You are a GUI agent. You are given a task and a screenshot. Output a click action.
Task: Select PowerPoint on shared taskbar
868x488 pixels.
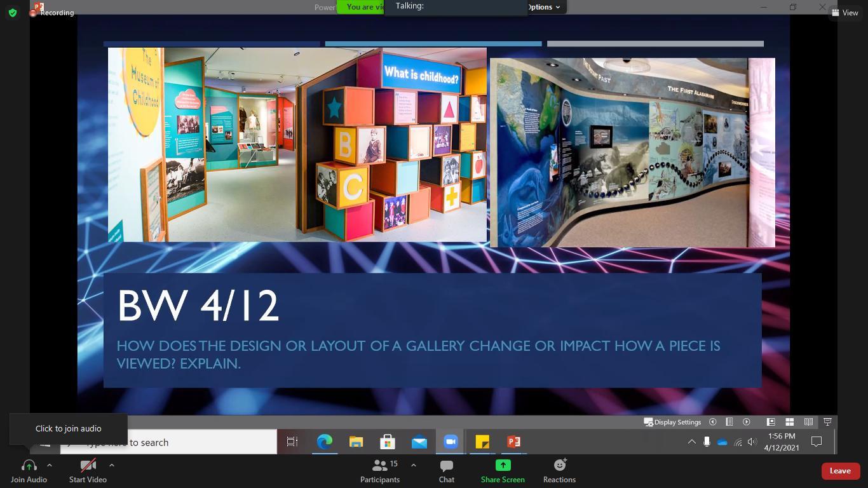point(513,442)
